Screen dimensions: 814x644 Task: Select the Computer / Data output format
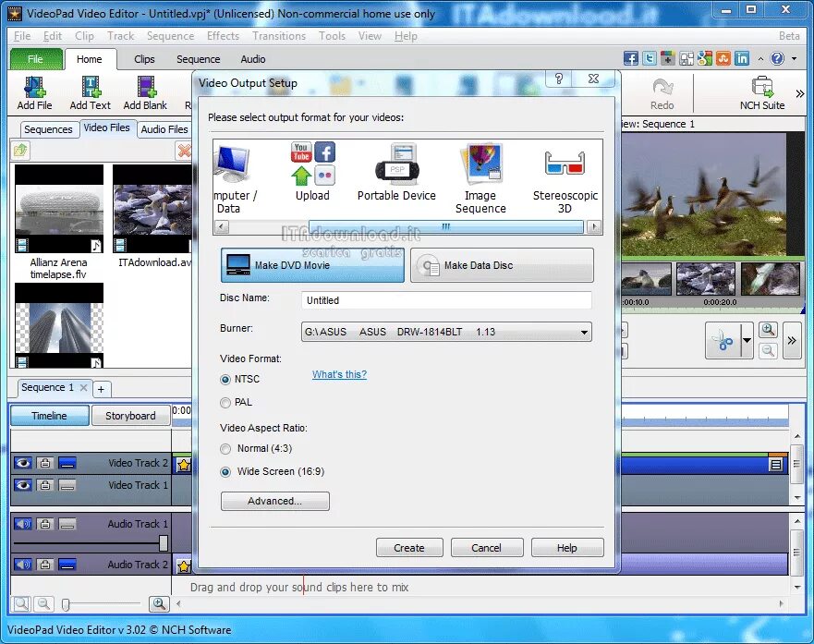[234, 178]
